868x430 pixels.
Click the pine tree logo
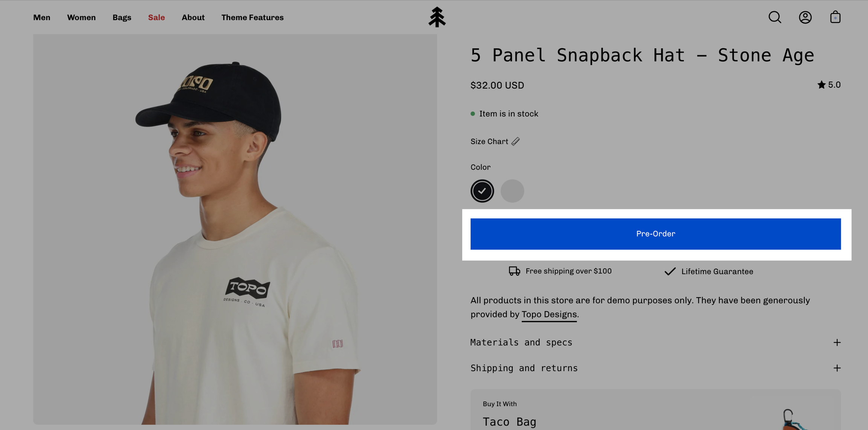437,17
